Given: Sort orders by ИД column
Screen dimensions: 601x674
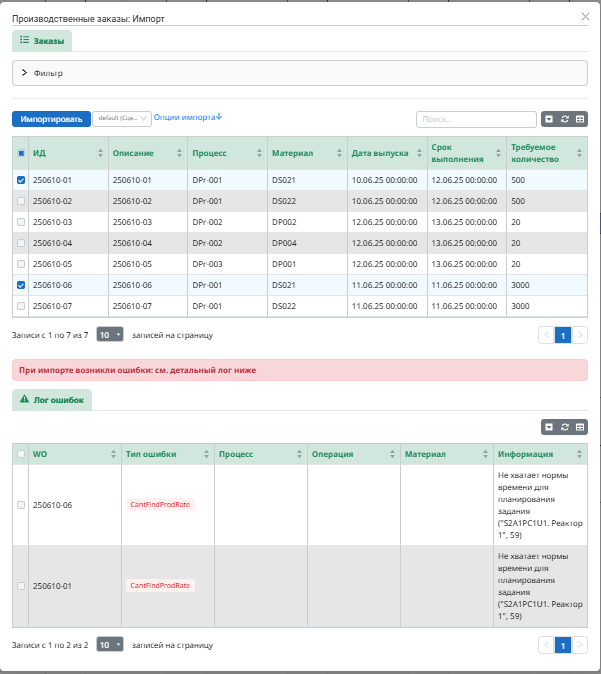Looking at the screenshot, I should click(x=66, y=153).
